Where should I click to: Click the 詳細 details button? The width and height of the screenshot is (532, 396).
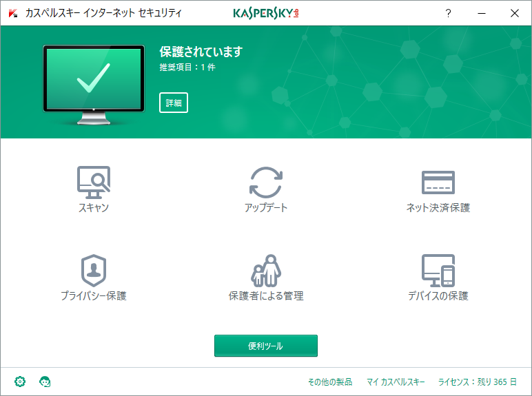click(x=174, y=103)
